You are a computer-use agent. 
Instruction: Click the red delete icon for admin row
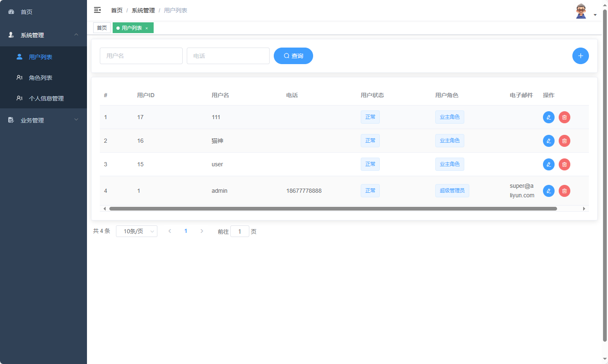coord(564,191)
